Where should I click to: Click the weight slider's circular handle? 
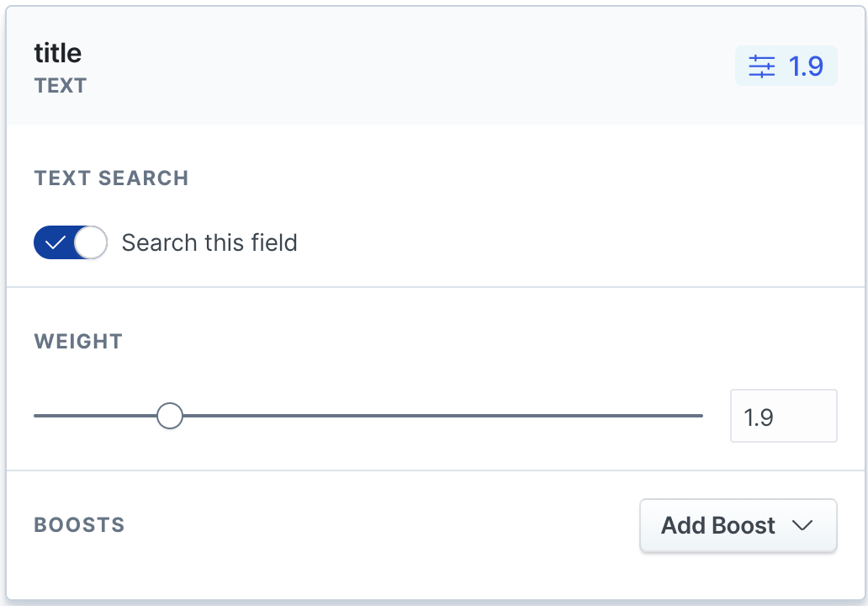coord(170,416)
